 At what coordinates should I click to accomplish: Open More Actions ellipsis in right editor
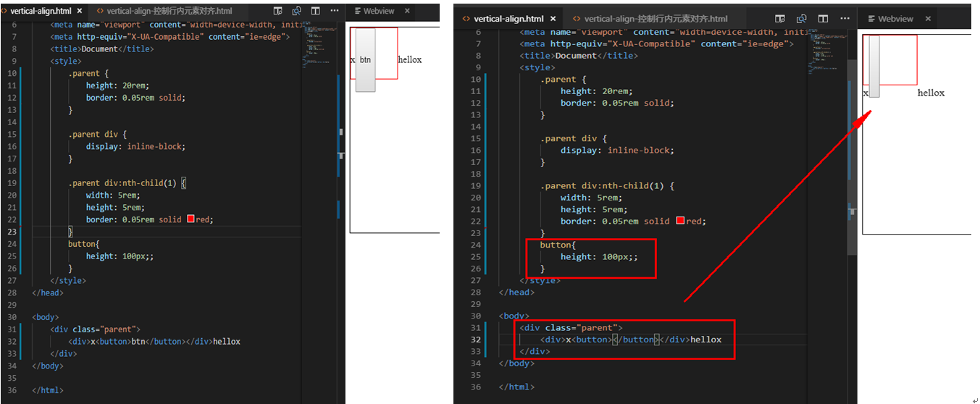844,19
